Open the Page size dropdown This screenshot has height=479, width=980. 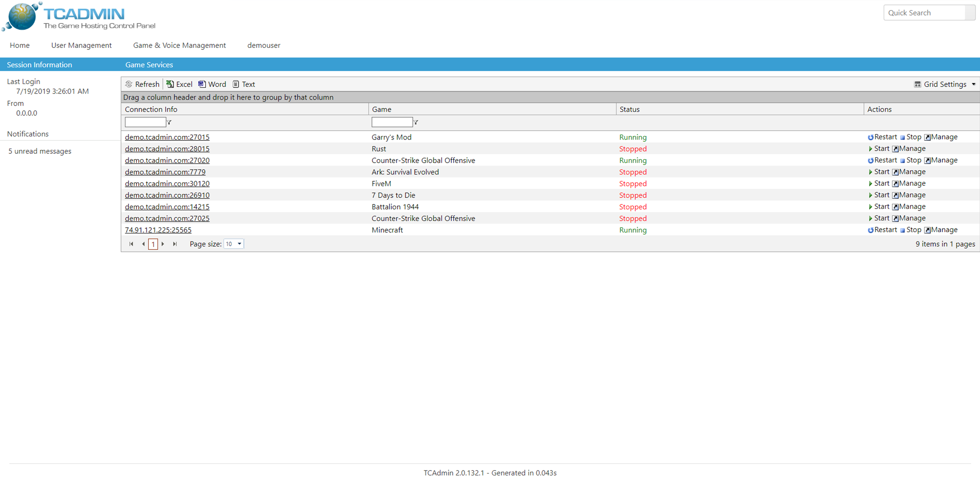[x=234, y=244]
